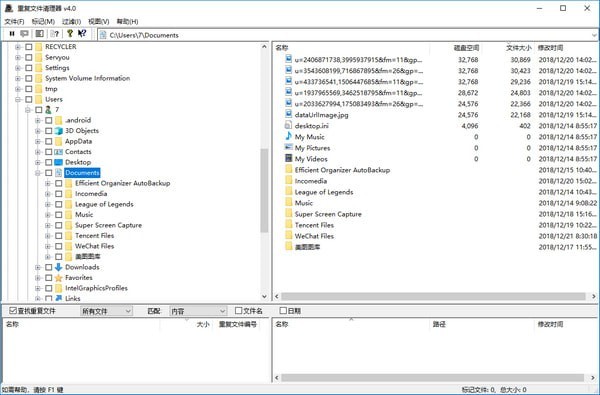600x395 pixels.
Task: Click the yellow help question-mark icon
Action: (x=70, y=34)
